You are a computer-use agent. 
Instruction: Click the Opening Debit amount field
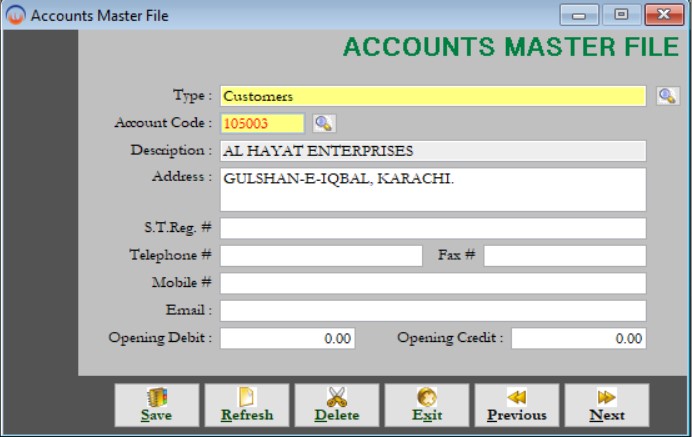pyautogui.click(x=287, y=338)
